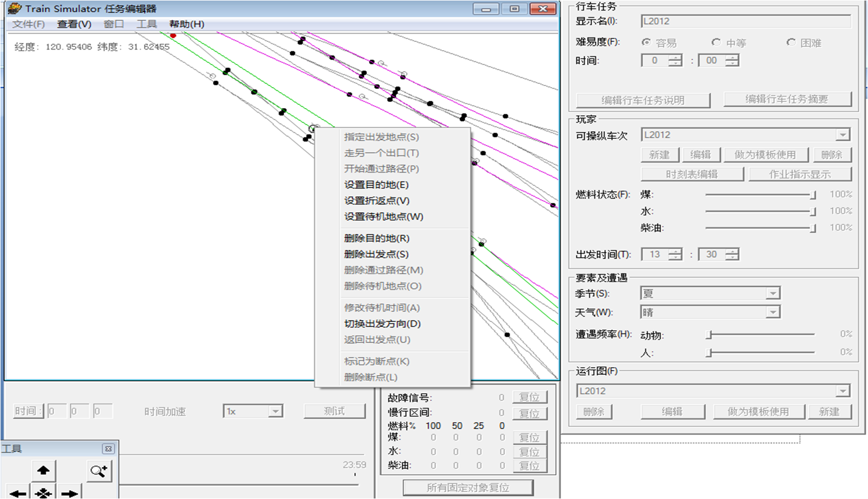Open the 查看(V) menu
The image size is (868, 499).
74,24
